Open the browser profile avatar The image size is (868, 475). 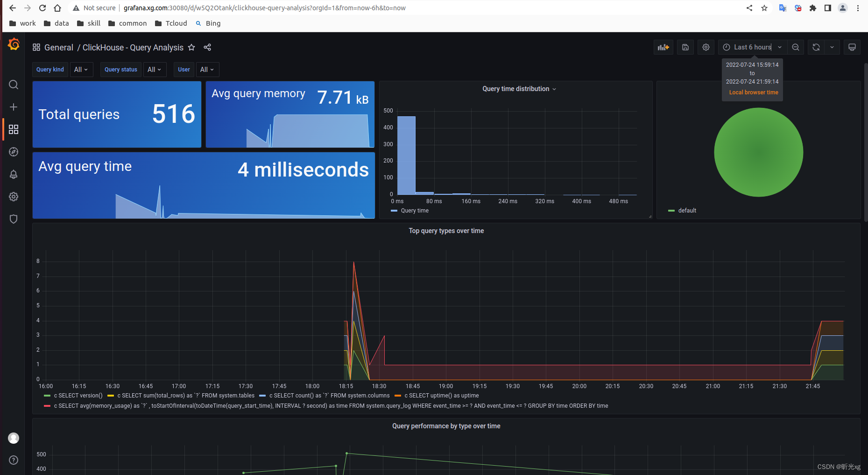[x=843, y=8]
